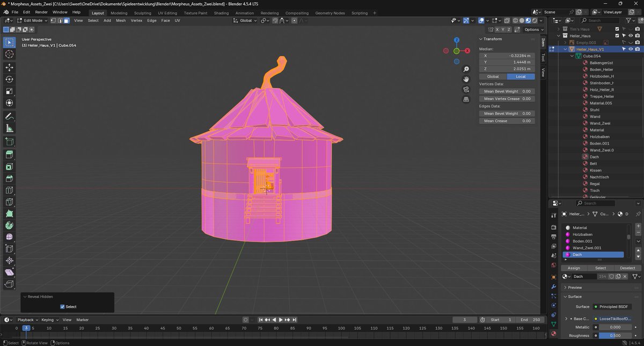Add a material slot with plus button
The width and height of the screenshot is (644, 346).
tap(638, 226)
